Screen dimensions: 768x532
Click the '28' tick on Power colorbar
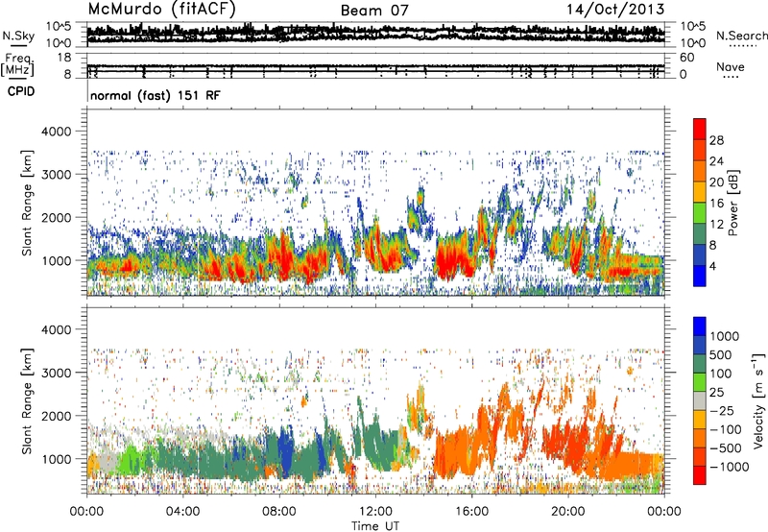[x=716, y=140]
